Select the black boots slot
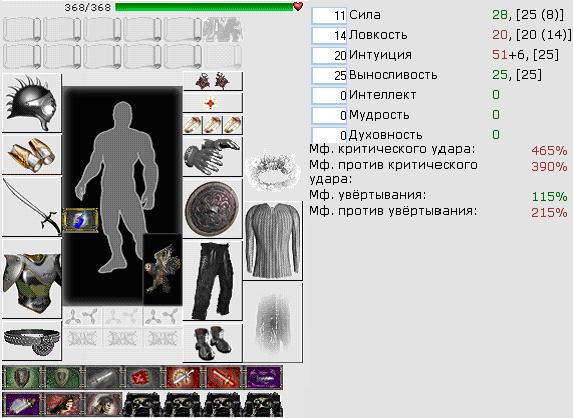Screen dimensions: 573x418 point(213,342)
